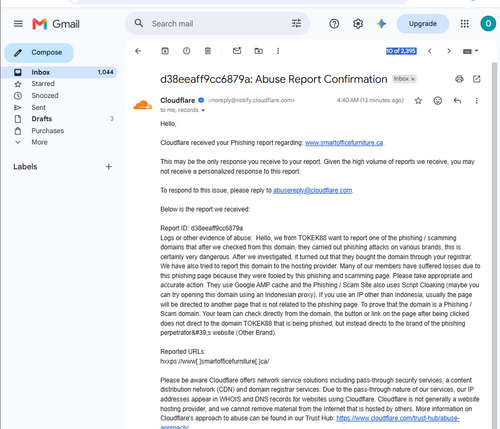Click the email subject heading
Screen dimensions: 500x429
point(274,79)
